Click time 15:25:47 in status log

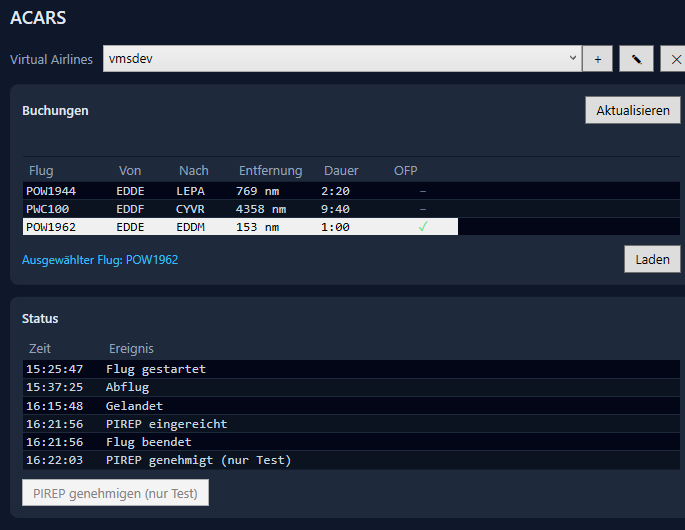tap(54, 369)
